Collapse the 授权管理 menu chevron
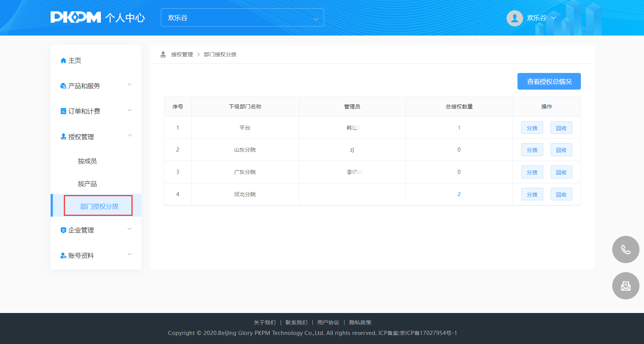 [130, 136]
